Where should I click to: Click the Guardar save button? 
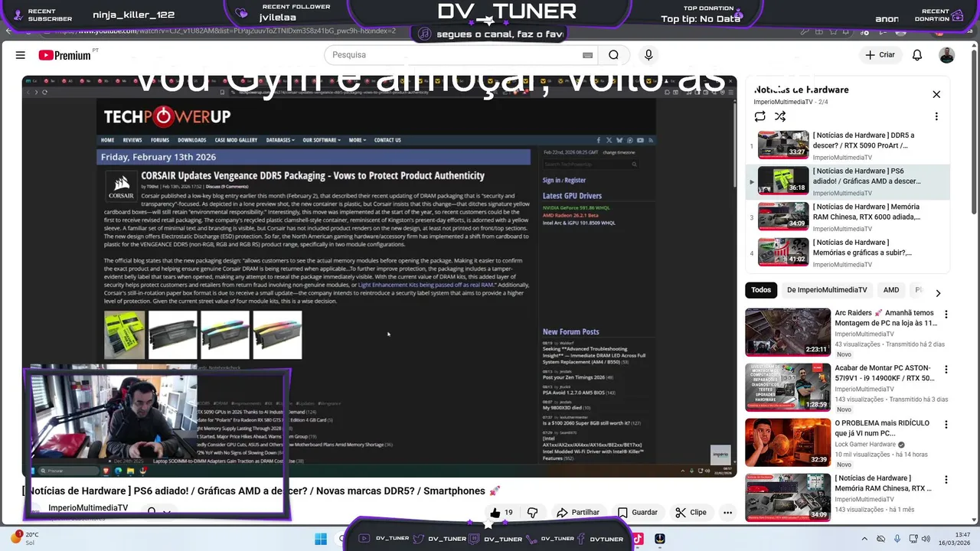(x=638, y=513)
